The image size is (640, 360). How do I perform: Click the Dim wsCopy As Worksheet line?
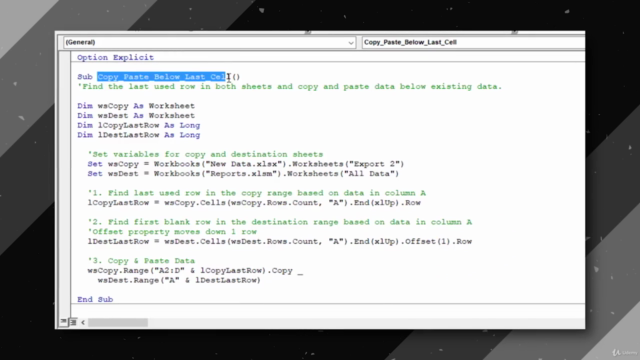(x=136, y=106)
